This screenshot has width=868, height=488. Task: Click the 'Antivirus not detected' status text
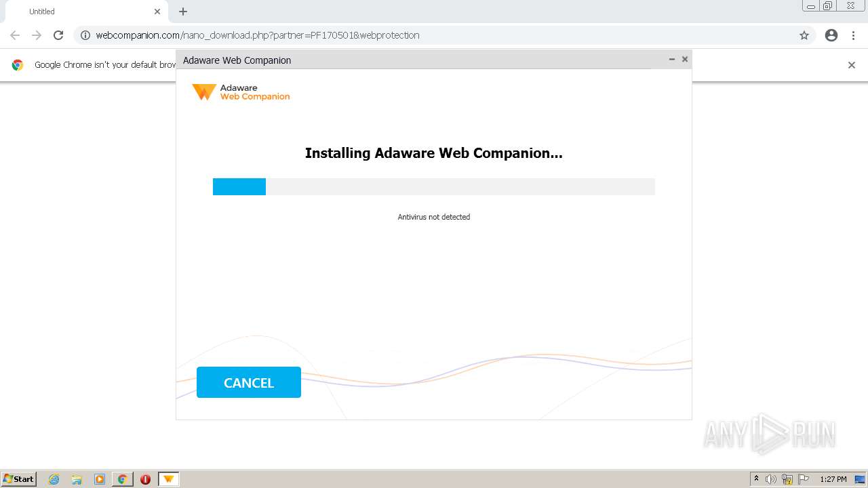(x=434, y=217)
